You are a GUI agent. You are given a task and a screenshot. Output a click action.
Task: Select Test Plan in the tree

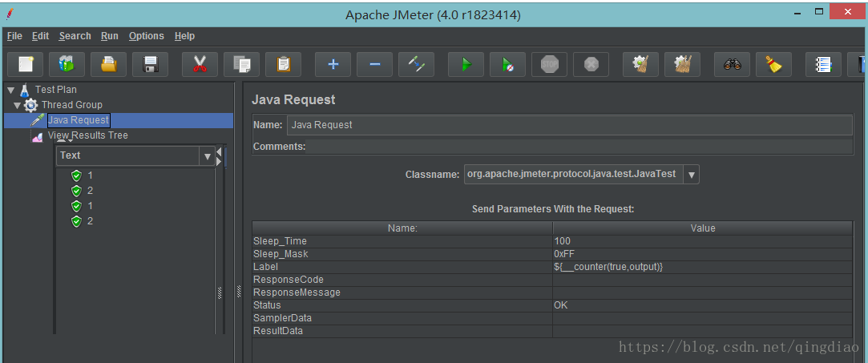click(x=56, y=90)
